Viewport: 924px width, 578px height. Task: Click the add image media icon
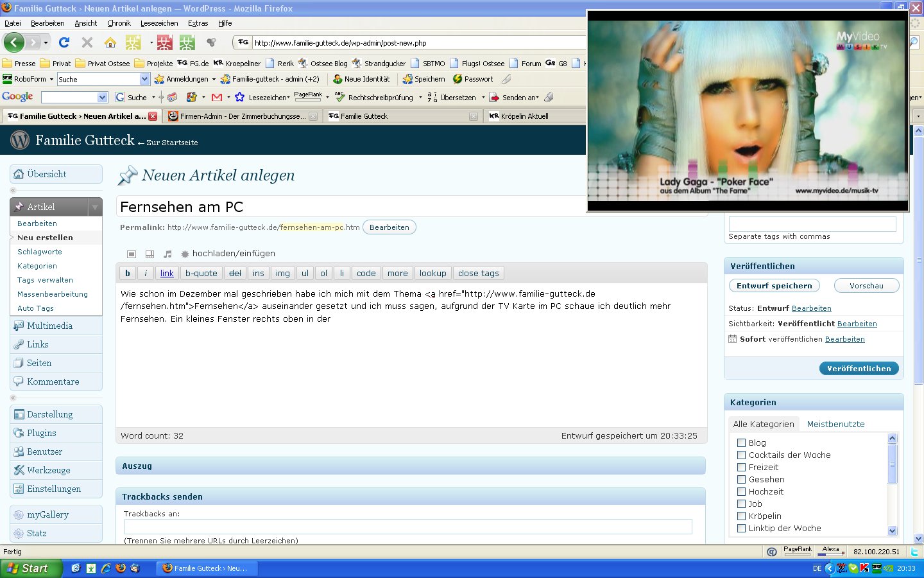pyautogui.click(x=132, y=254)
